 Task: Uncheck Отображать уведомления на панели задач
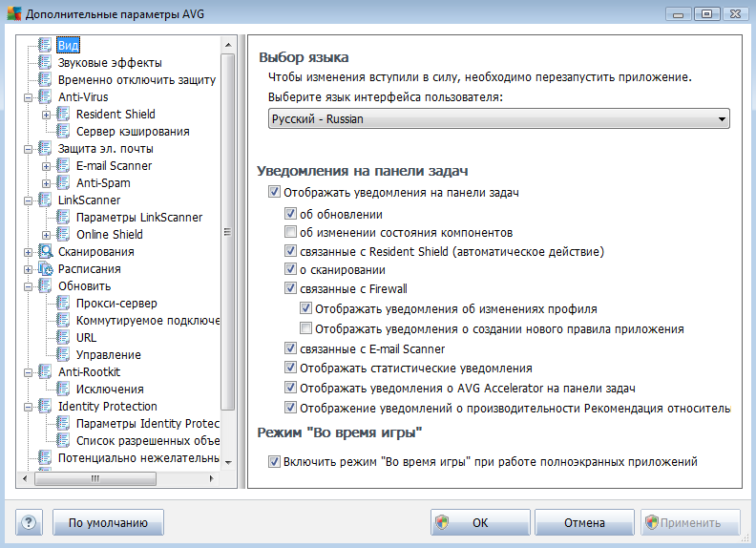point(276,193)
